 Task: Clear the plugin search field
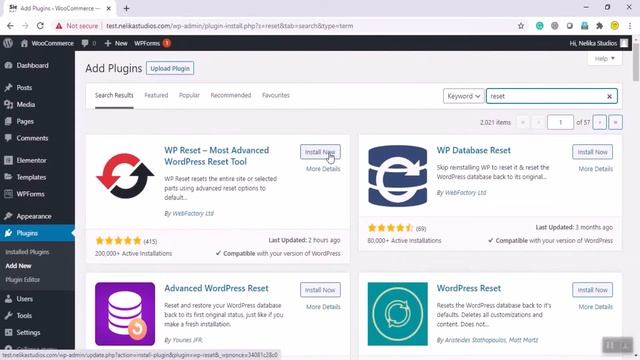pyautogui.click(x=609, y=96)
